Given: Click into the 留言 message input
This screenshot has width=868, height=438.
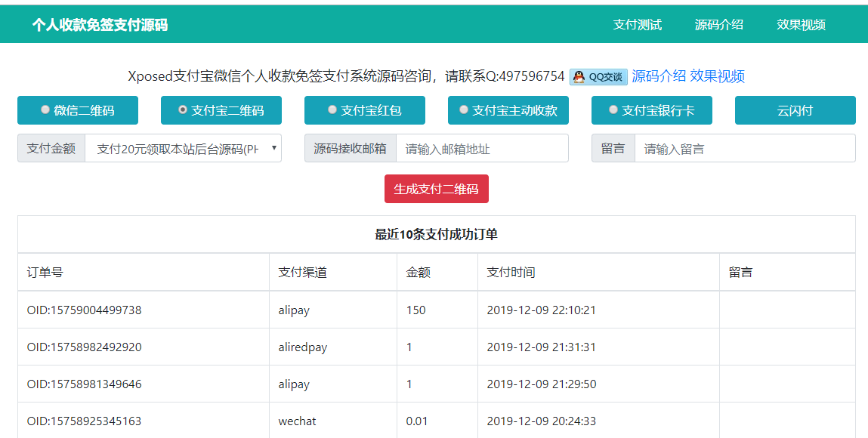Looking at the screenshot, I should 745,148.
